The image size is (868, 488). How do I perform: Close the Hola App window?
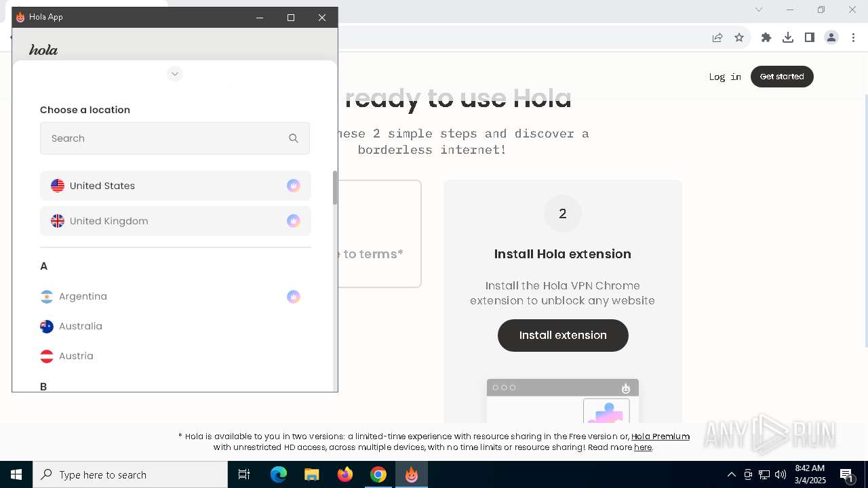click(322, 18)
